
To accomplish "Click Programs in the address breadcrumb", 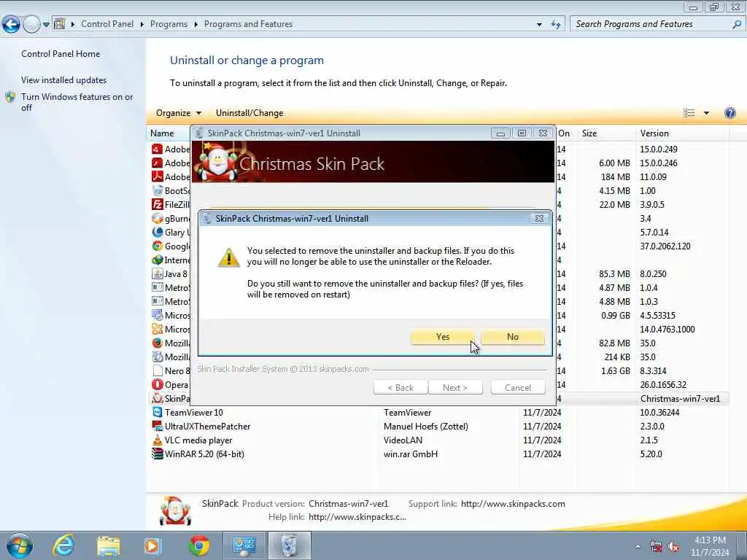I will (169, 24).
